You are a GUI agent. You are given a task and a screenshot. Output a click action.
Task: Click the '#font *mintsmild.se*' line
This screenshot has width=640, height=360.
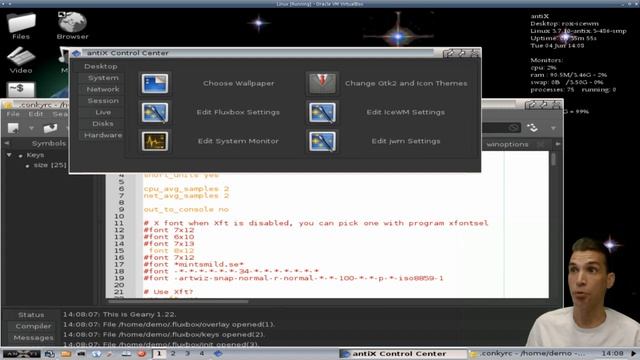[x=193, y=264]
